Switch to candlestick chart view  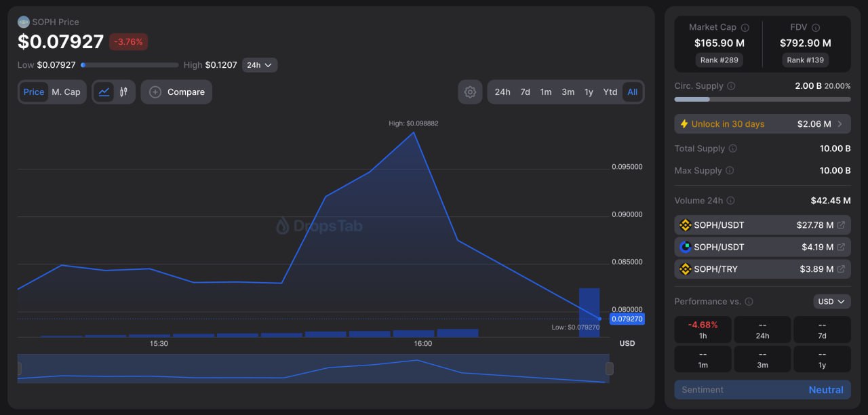tap(123, 92)
